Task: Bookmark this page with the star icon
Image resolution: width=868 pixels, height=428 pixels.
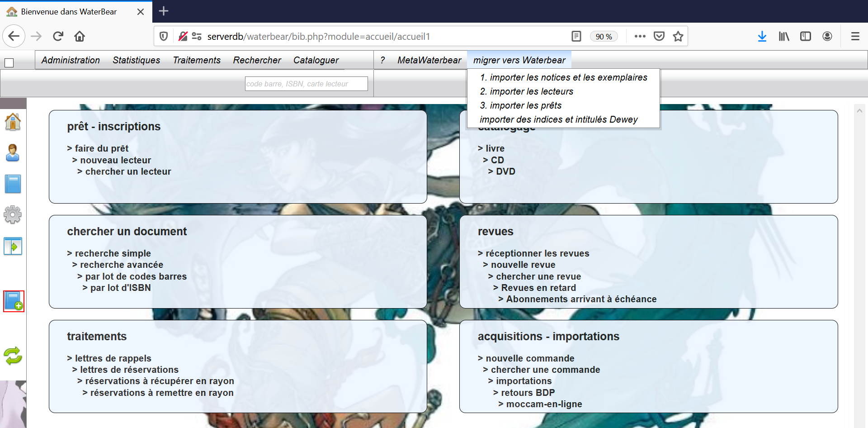Action: 678,36
